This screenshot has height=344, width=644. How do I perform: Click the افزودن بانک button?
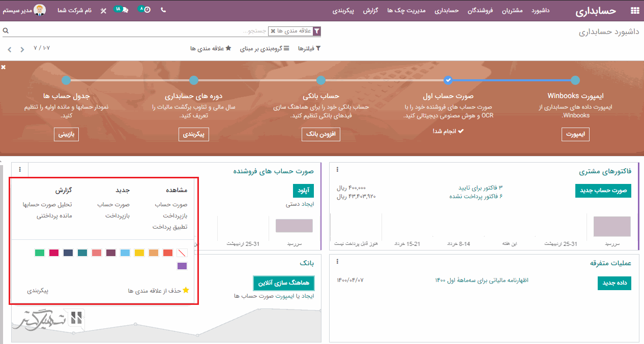[x=320, y=134]
